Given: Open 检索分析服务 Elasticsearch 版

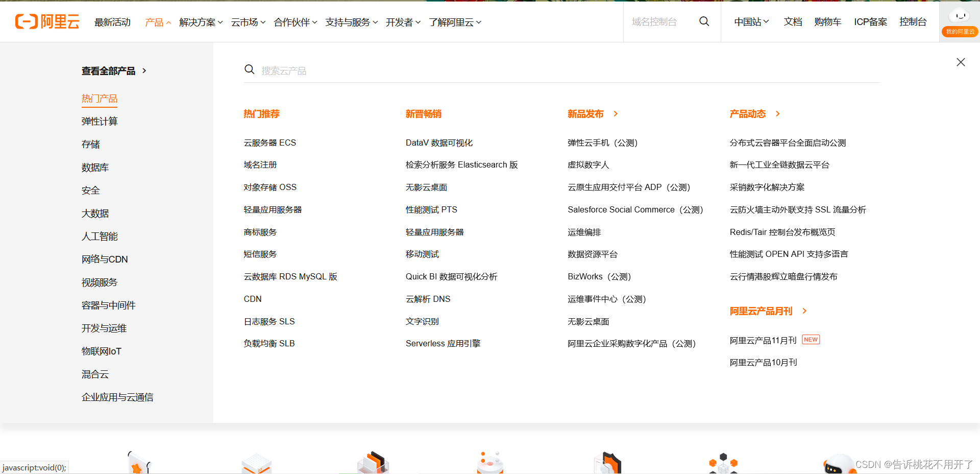Looking at the screenshot, I should pos(462,165).
